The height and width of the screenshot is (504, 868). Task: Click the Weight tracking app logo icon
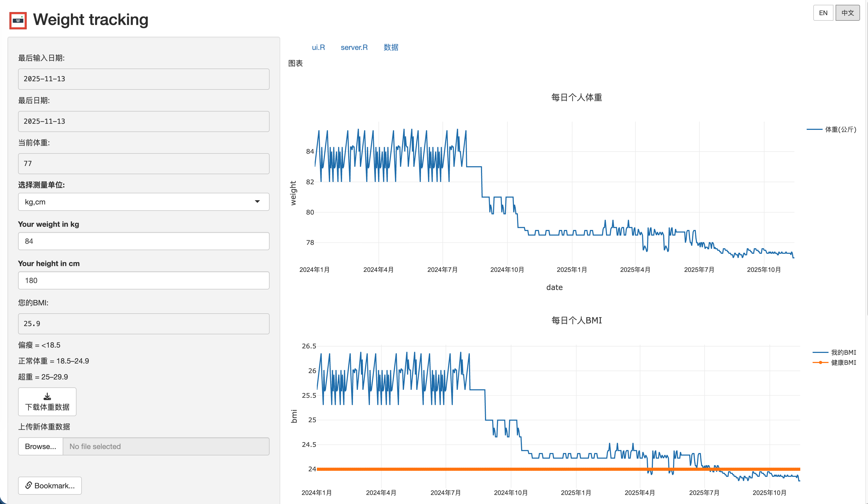coord(18,20)
